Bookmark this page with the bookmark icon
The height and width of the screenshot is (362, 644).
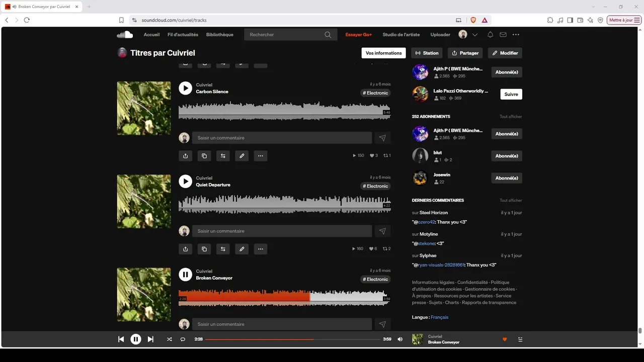[121, 20]
